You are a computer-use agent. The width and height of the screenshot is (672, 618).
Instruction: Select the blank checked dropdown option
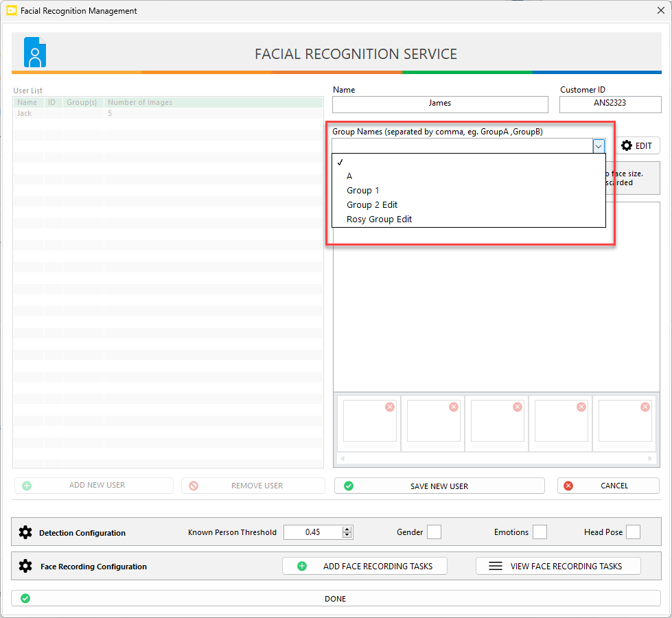click(x=468, y=162)
